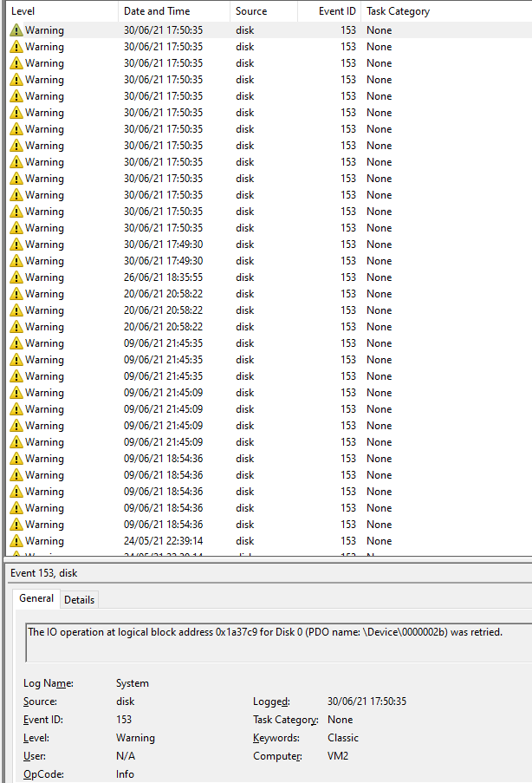
Task: Click 'disk' source in the 26/06/21 18:35:55 row
Action: (245, 277)
